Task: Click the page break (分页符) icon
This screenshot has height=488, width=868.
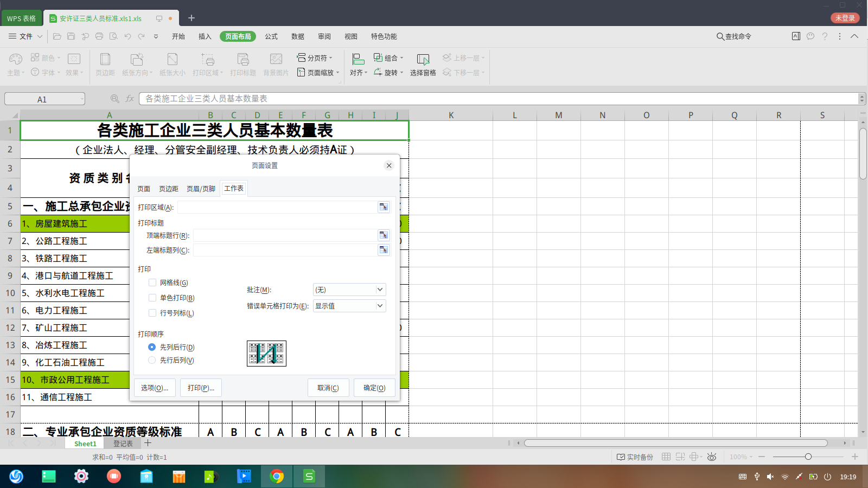Action: [x=301, y=57]
